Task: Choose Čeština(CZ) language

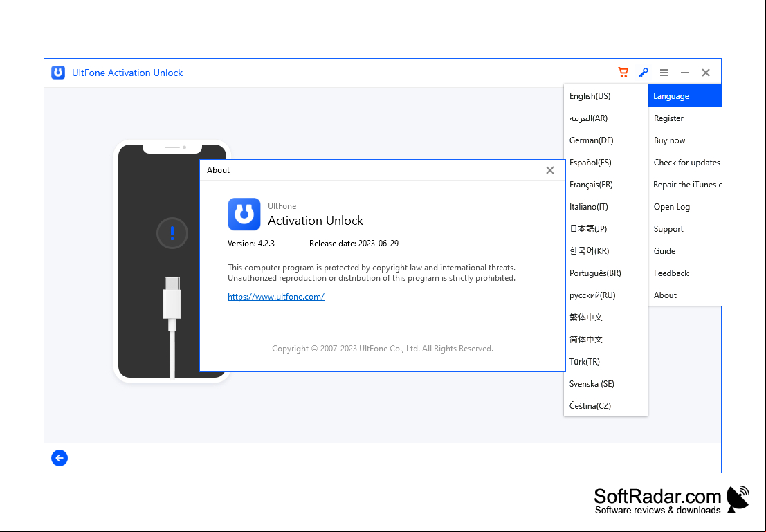Action: click(x=605, y=406)
